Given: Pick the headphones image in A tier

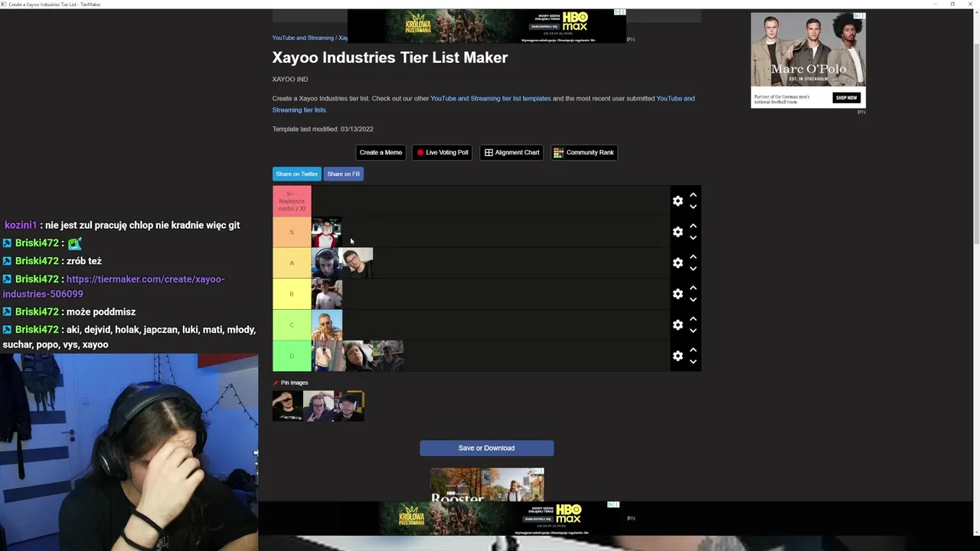Looking at the screenshot, I should pos(327,262).
